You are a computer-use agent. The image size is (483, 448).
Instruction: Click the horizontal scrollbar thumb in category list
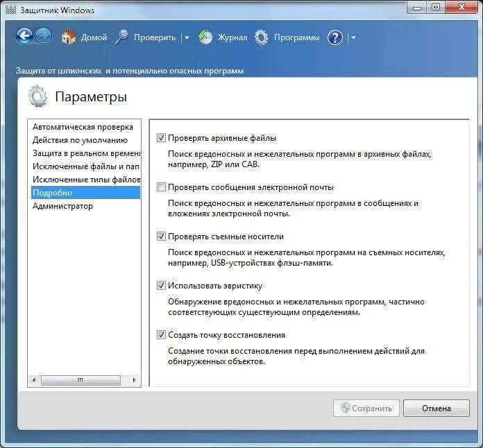[x=80, y=380]
